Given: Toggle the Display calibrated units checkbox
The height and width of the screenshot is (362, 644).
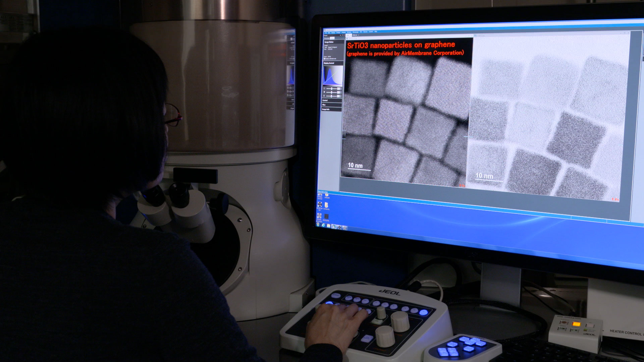Looking at the screenshot, I should (x=324, y=59).
